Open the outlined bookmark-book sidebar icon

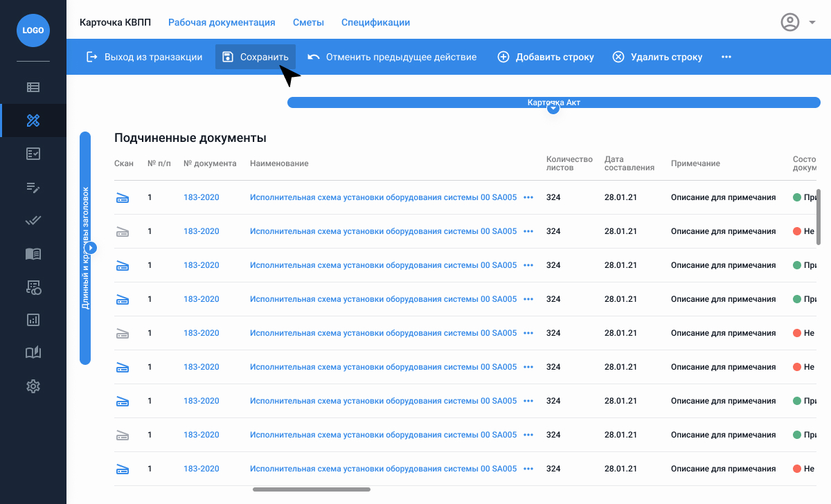pyautogui.click(x=33, y=353)
